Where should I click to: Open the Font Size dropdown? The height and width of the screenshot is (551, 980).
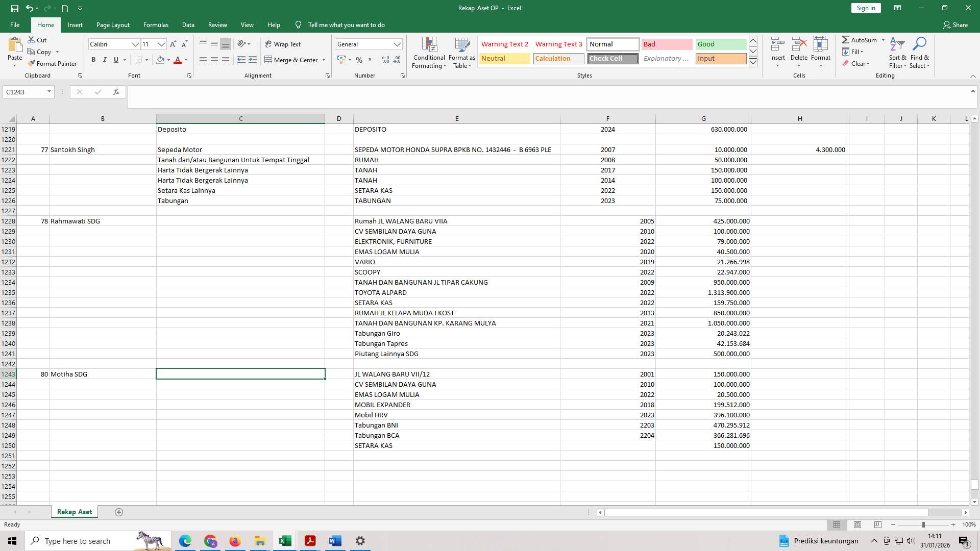click(x=161, y=44)
